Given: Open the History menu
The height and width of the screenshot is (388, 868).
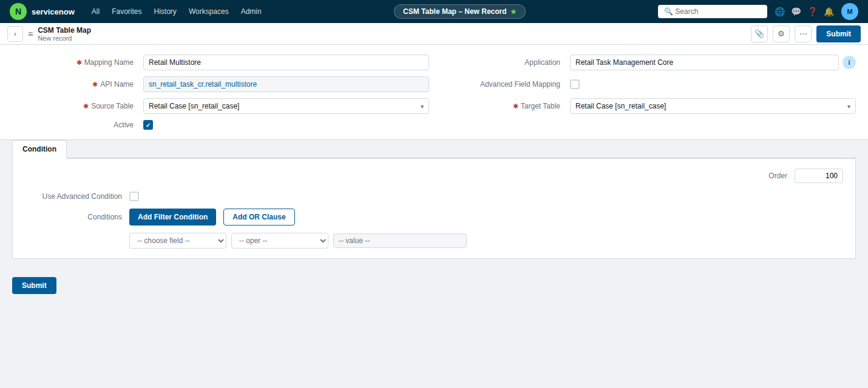Looking at the screenshot, I should 165,12.
